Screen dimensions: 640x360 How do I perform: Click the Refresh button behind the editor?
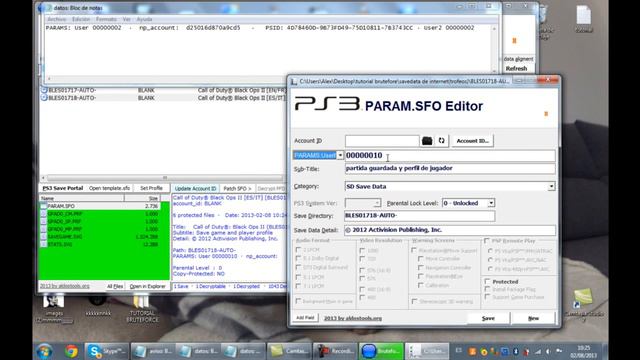click(516, 69)
